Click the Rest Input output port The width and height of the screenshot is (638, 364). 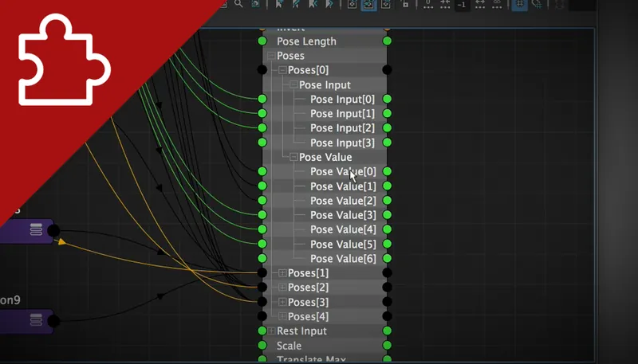pos(388,331)
